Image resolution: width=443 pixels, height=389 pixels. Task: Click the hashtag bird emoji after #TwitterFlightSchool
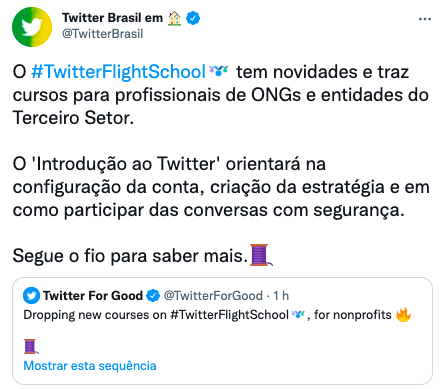coord(218,70)
